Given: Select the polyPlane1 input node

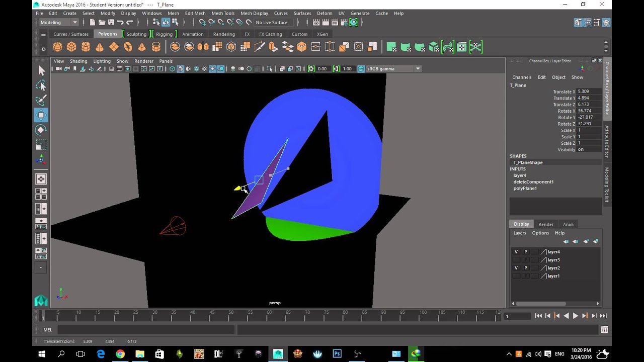Looking at the screenshot, I should click(525, 188).
